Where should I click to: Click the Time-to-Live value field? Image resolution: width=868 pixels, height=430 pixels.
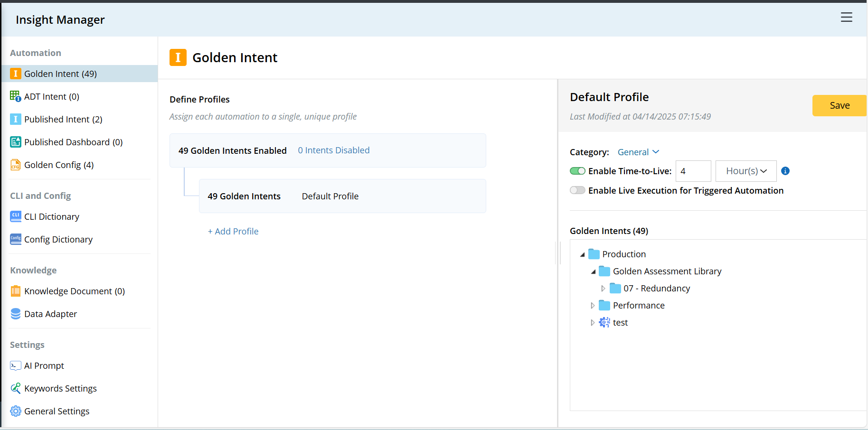(x=693, y=171)
